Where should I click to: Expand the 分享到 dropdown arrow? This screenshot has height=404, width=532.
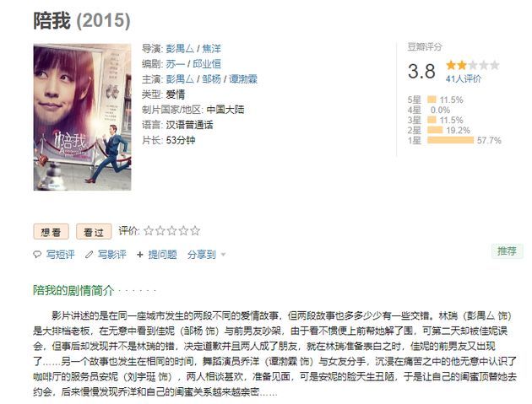pyautogui.click(x=223, y=254)
